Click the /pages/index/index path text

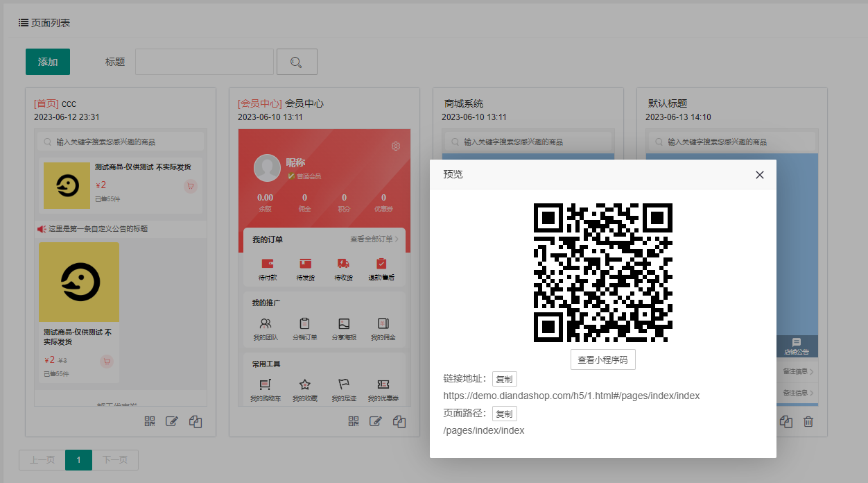click(x=484, y=431)
